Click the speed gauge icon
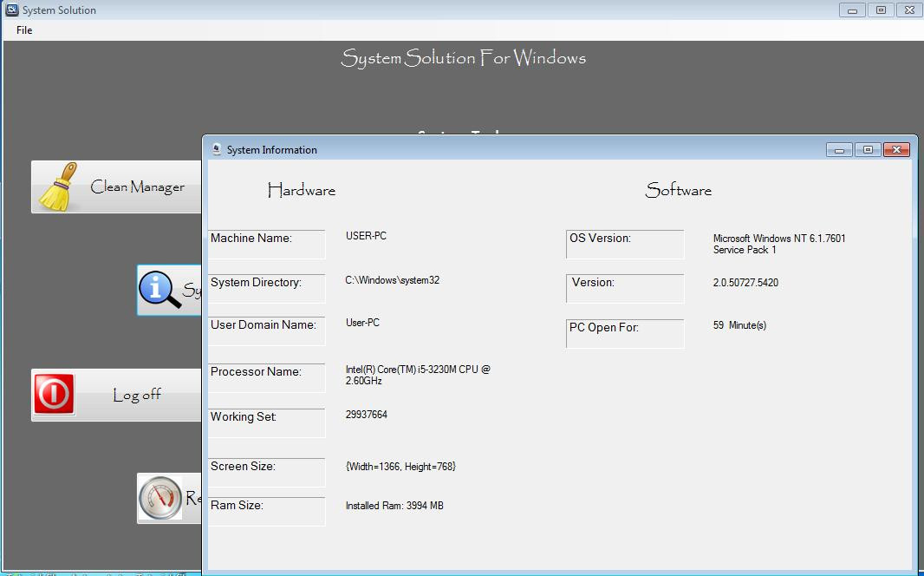The image size is (924, 576). tap(160, 498)
